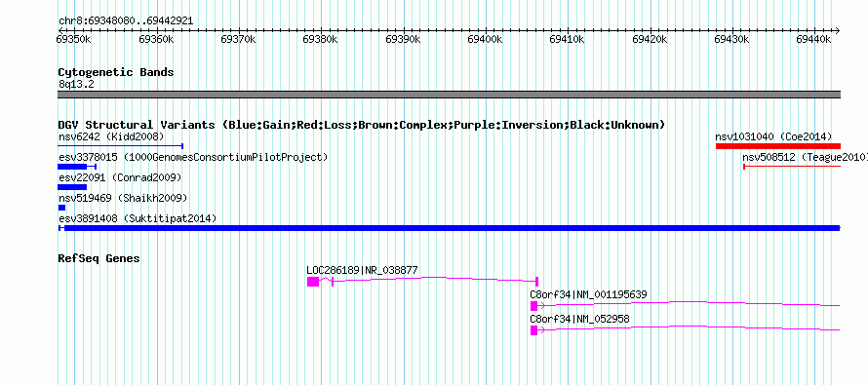This screenshot has width=868, height=385.
Task: Click the gray 8q13.2 cytogenetic band bar
Action: pos(450,95)
